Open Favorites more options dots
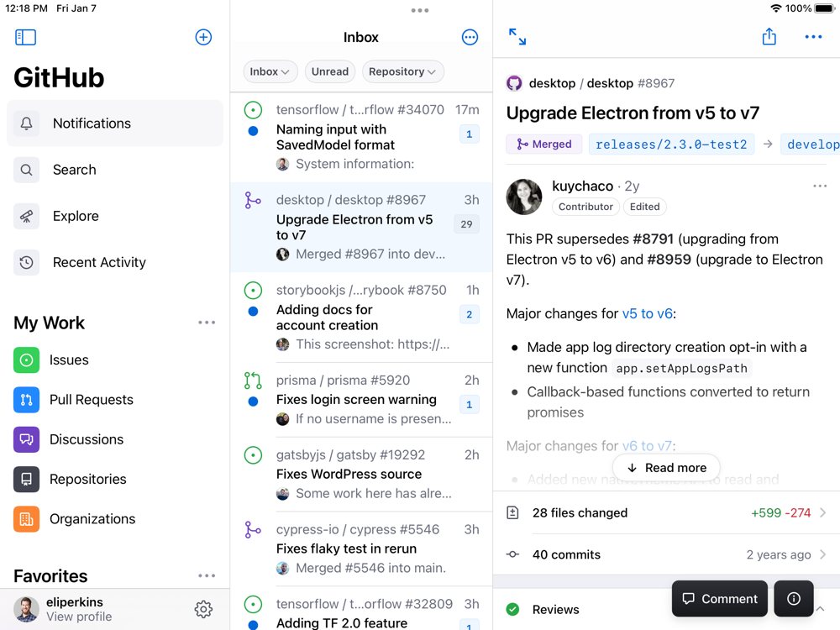 click(x=207, y=576)
